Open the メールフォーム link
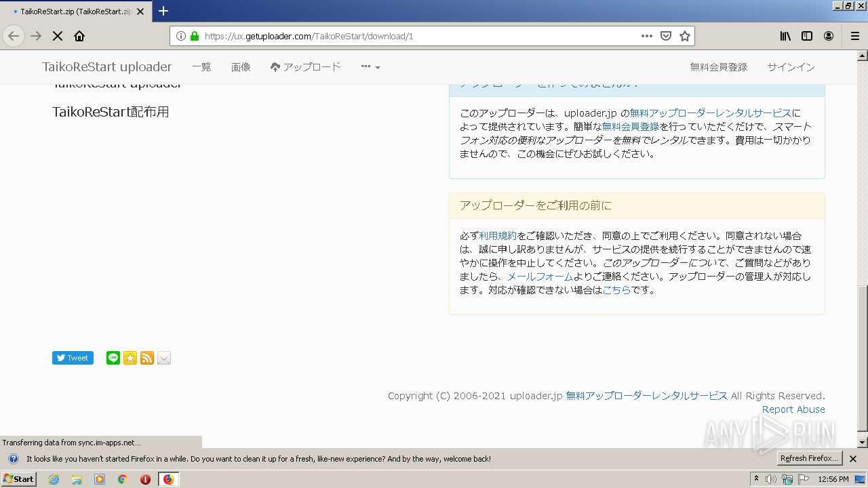This screenshot has width=868, height=488. tap(540, 277)
